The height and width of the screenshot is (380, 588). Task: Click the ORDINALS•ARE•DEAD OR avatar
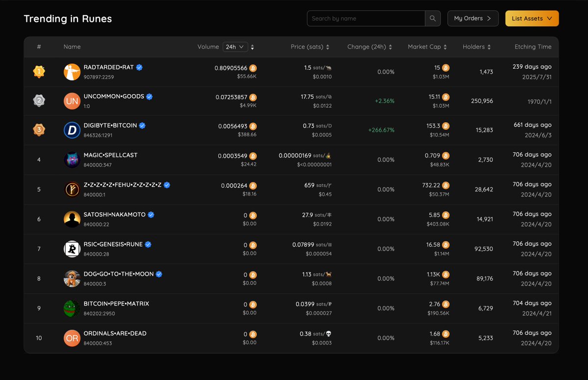point(72,338)
